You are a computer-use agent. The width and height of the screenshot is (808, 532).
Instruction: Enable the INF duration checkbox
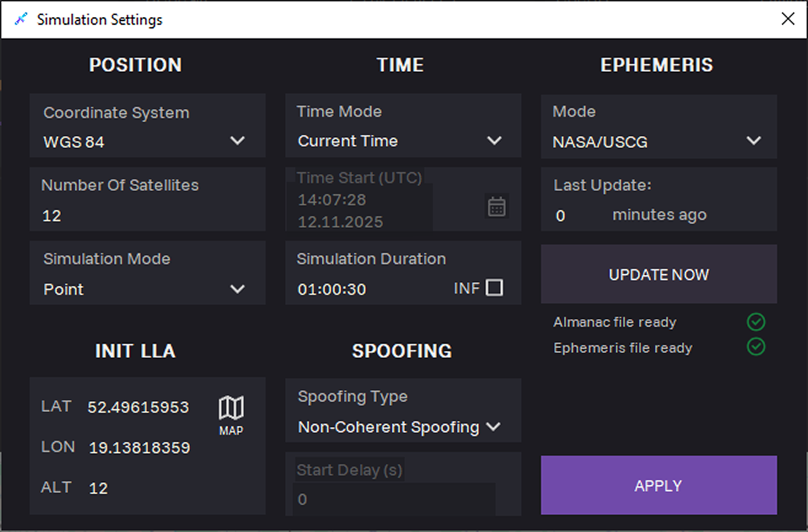coord(495,288)
